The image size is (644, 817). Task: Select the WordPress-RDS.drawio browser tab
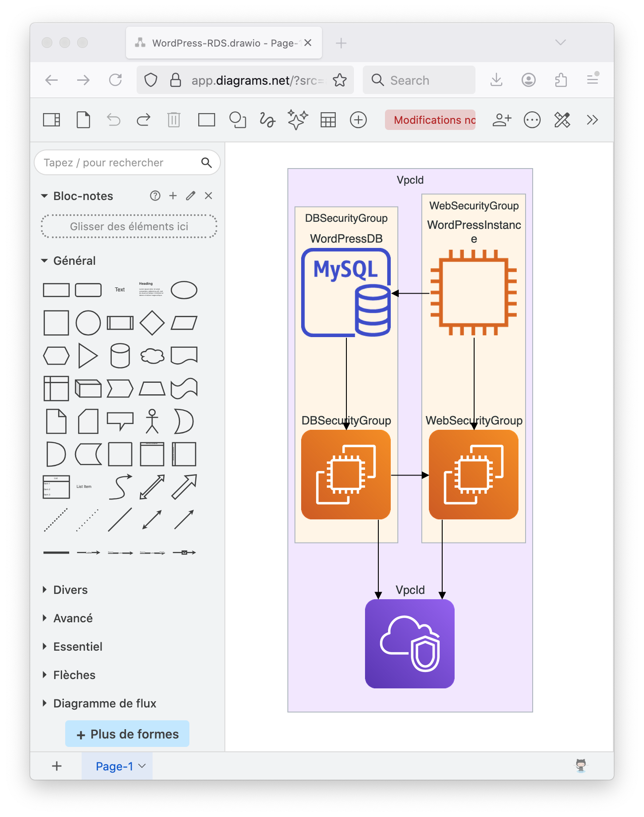point(224,43)
